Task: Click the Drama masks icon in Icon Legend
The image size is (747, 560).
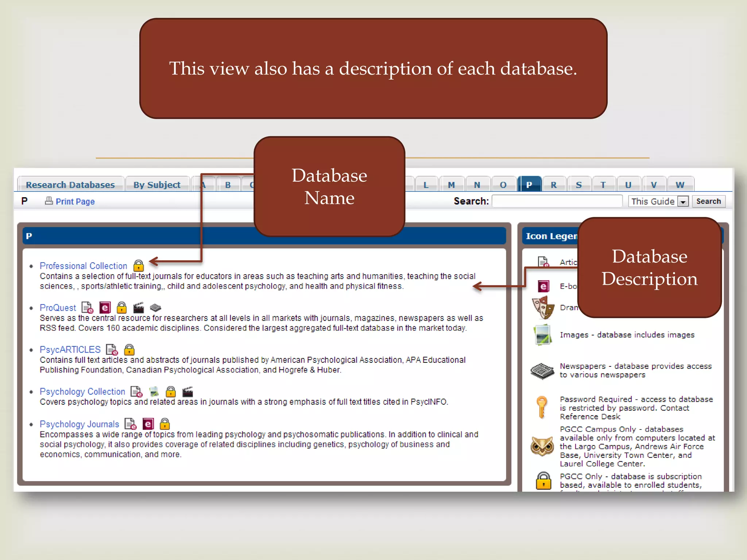Action: click(x=543, y=307)
